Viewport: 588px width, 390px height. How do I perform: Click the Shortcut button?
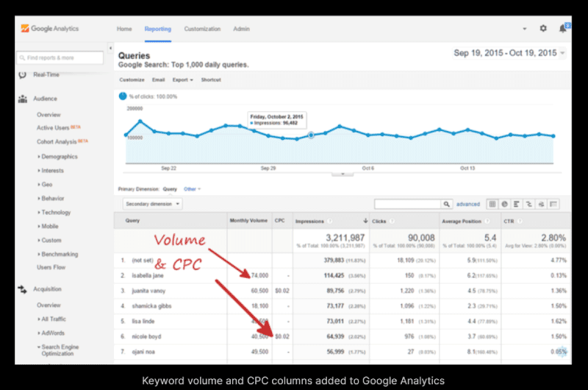(x=211, y=79)
